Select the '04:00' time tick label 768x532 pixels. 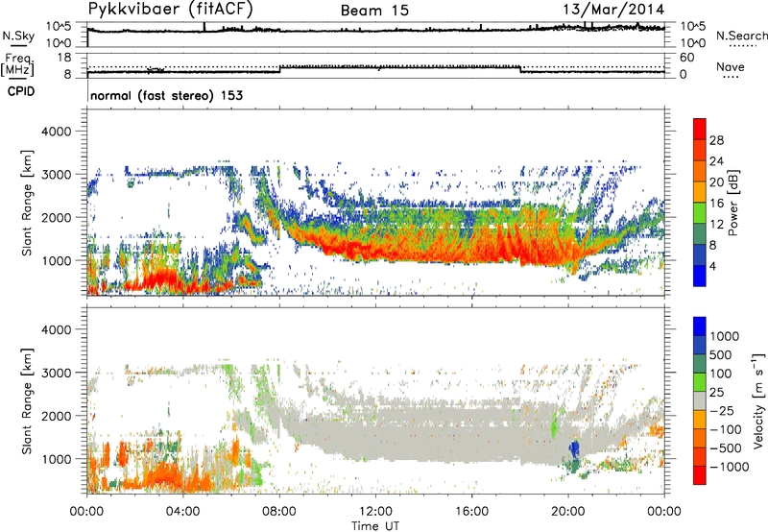(x=182, y=512)
